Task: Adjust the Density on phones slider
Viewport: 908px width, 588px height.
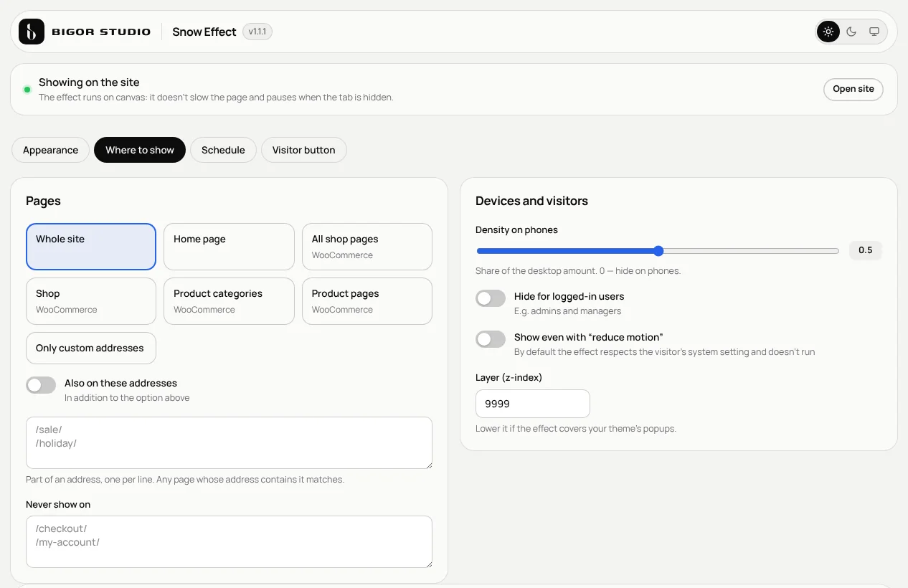Action: [x=657, y=251]
